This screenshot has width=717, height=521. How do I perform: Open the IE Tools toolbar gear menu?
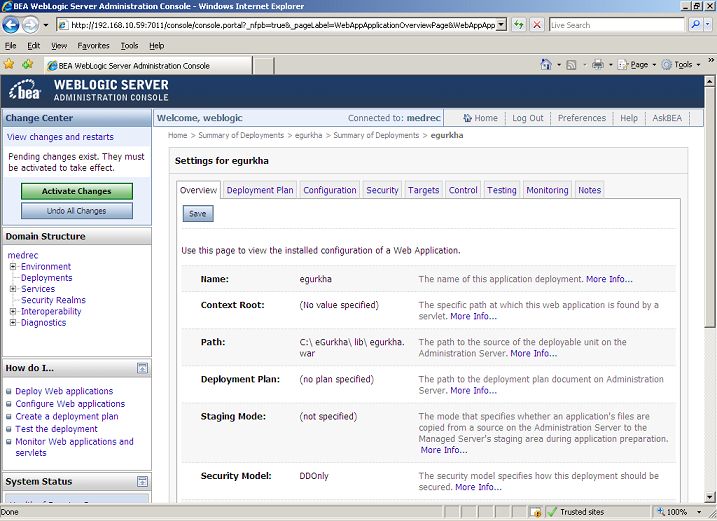tap(681, 65)
